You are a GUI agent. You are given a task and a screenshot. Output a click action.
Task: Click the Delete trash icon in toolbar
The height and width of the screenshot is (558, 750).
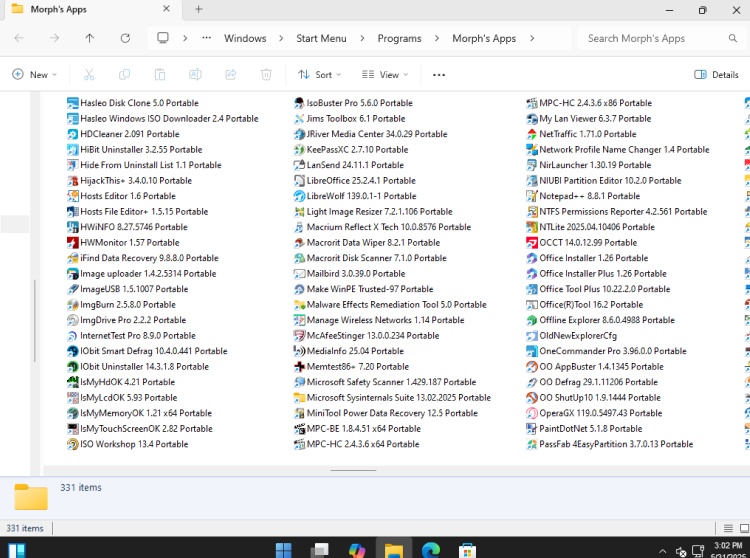point(266,75)
